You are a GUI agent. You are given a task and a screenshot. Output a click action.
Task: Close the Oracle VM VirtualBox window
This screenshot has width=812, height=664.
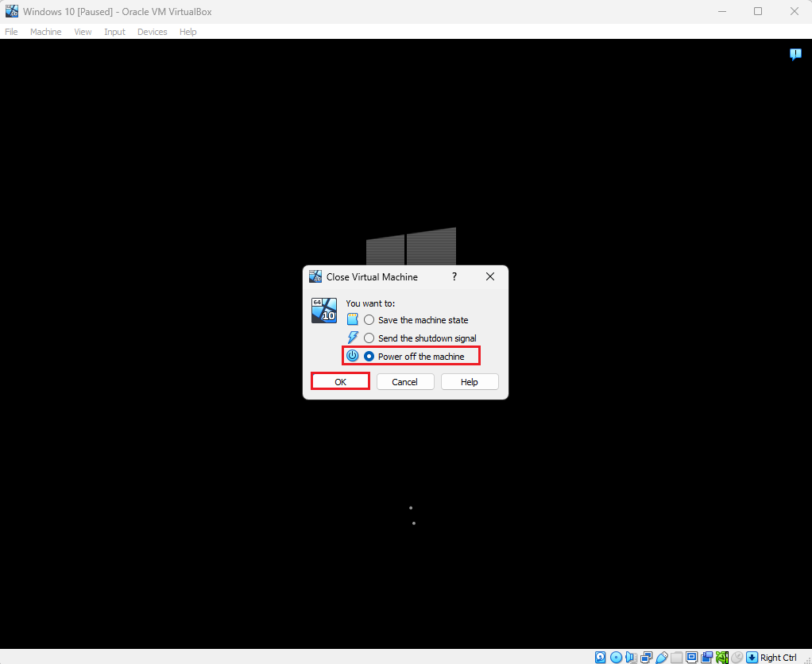(795, 11)
